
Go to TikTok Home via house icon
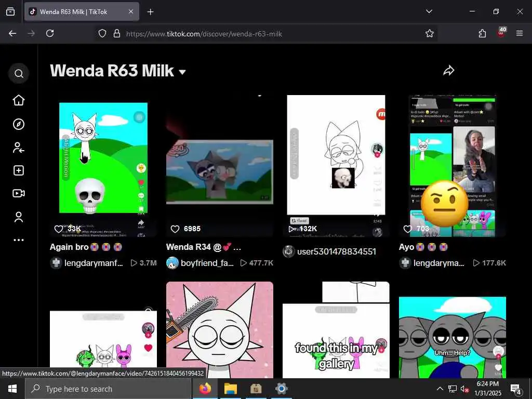(19, 100)
